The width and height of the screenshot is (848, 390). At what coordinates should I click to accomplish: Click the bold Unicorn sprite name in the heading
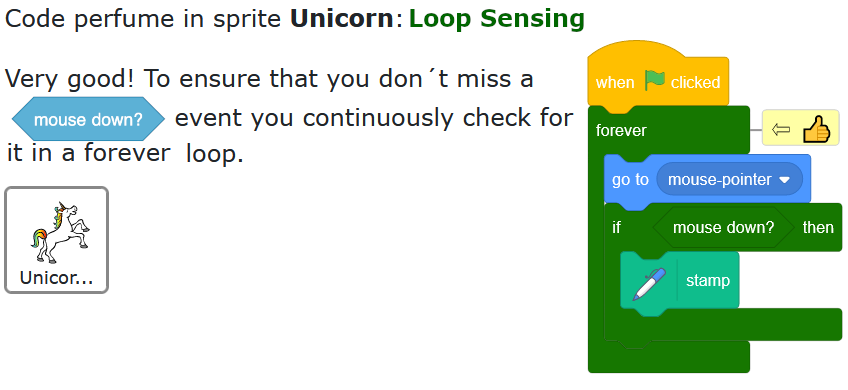coord(342,18)
